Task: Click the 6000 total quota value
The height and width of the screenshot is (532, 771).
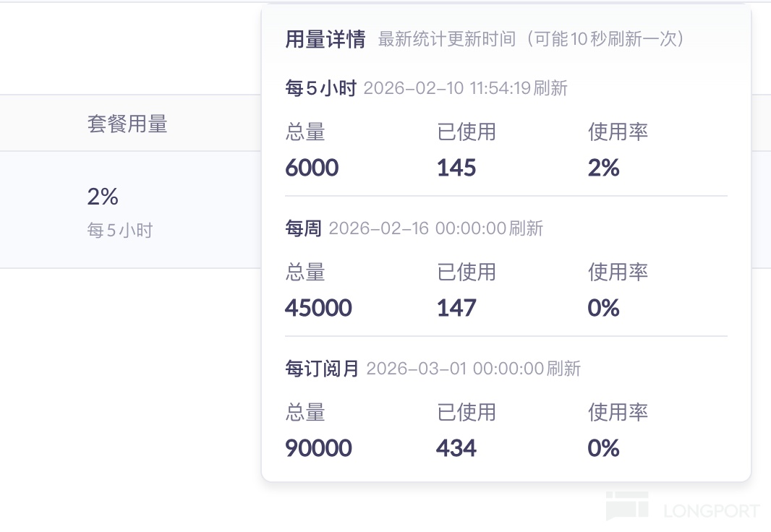Action: click(312, 168)
